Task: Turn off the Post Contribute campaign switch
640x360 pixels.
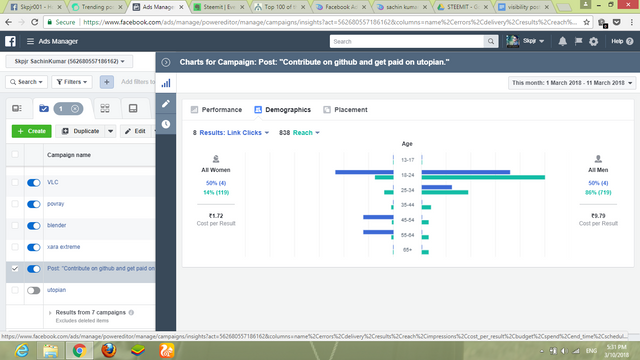Action: pos(33,269)
